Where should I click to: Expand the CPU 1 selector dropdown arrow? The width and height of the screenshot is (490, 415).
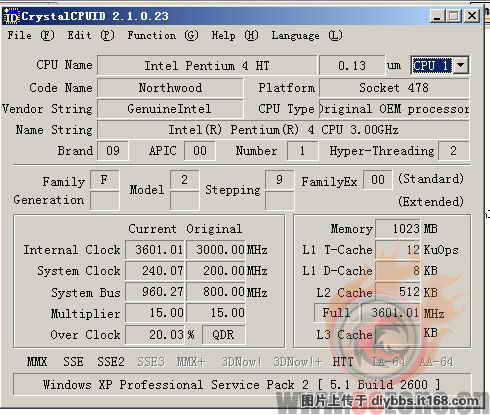(461, 65)
